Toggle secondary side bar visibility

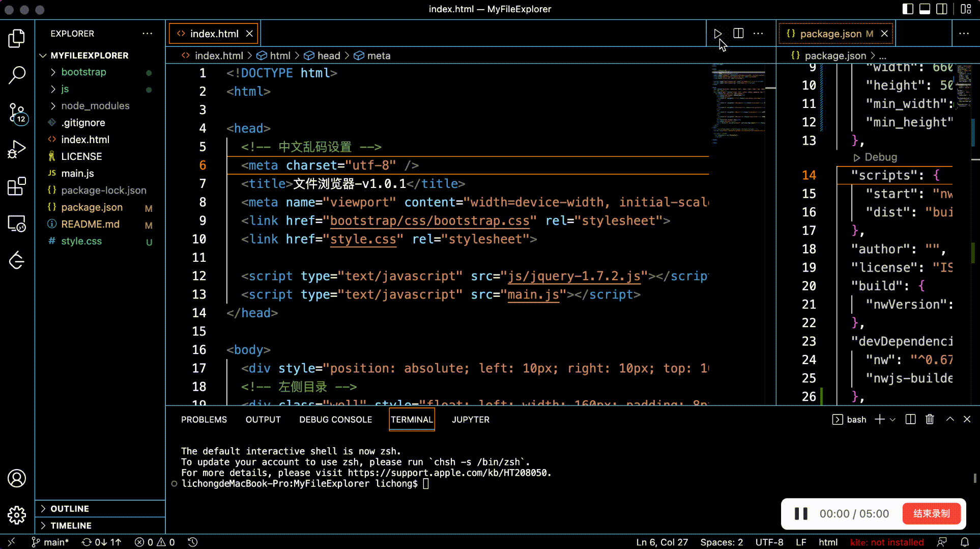pyautogui.click(x=942, y=9)
